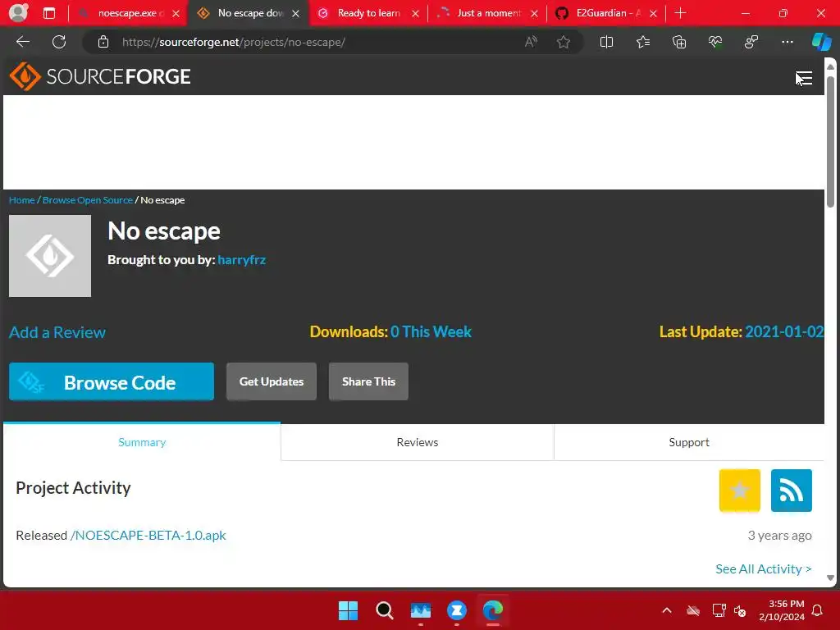
Task: Open Collections icon
Action: [678, 42]
